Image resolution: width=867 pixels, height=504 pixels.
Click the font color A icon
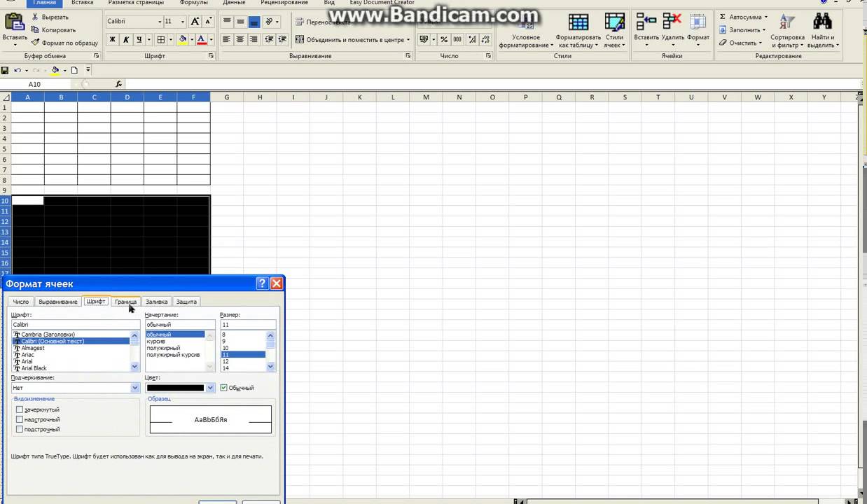click(x=201, y=40)
